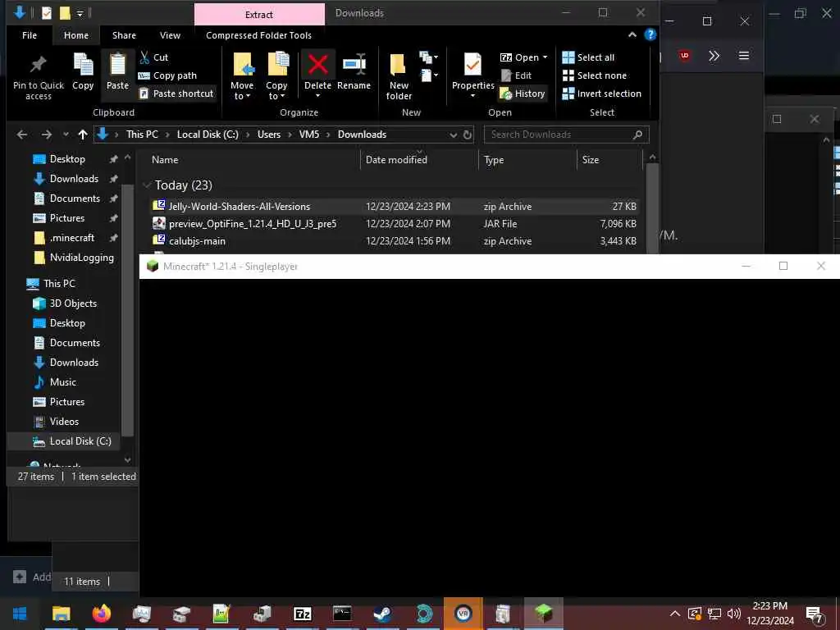Switch to the Share ribbon tab
Image resolution: width=840 pixels, height=630 pixels.
pyautogui.click(x=124, y=35)
